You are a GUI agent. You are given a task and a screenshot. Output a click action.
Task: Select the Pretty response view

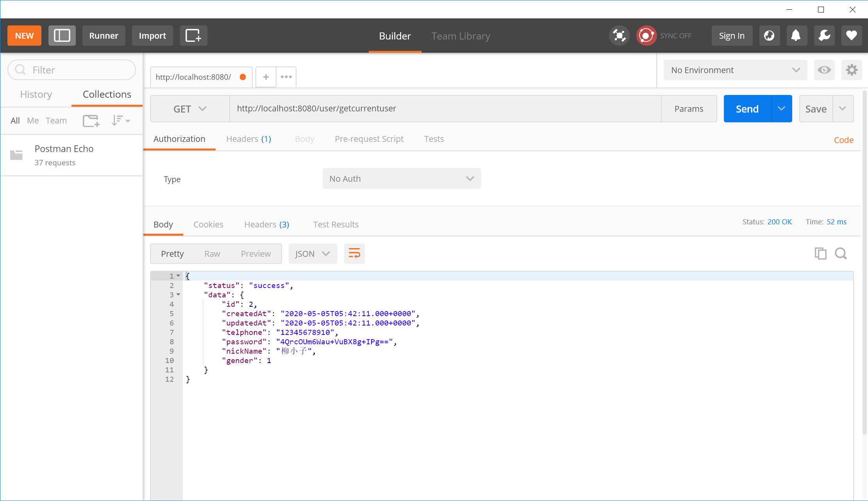coord(172,254)
